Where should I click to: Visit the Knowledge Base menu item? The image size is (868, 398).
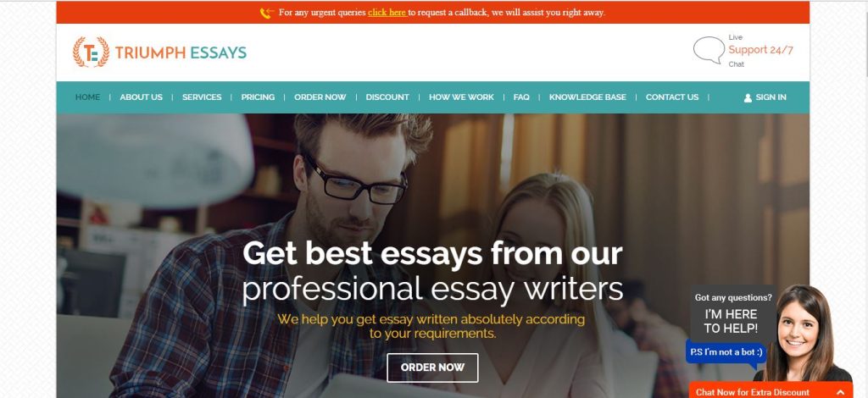587,97
